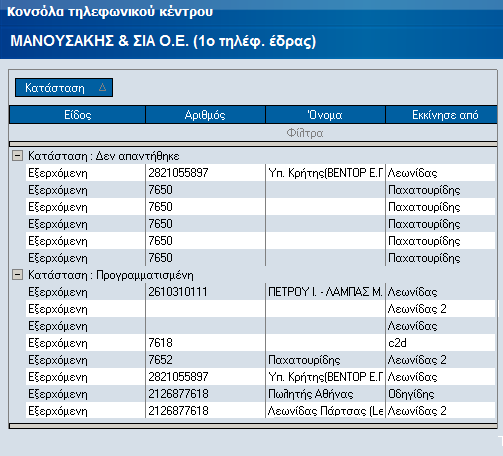Select the Οδηγίδης cell

click(440, 394)
